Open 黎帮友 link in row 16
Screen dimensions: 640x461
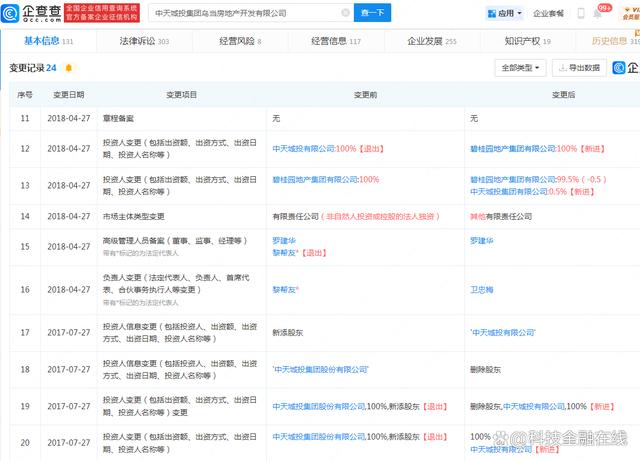[285, 290]
